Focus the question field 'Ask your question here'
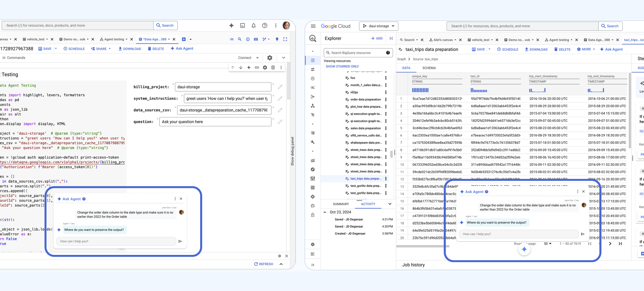Viewport: 644px width, 291px height. tap(215, 122)
